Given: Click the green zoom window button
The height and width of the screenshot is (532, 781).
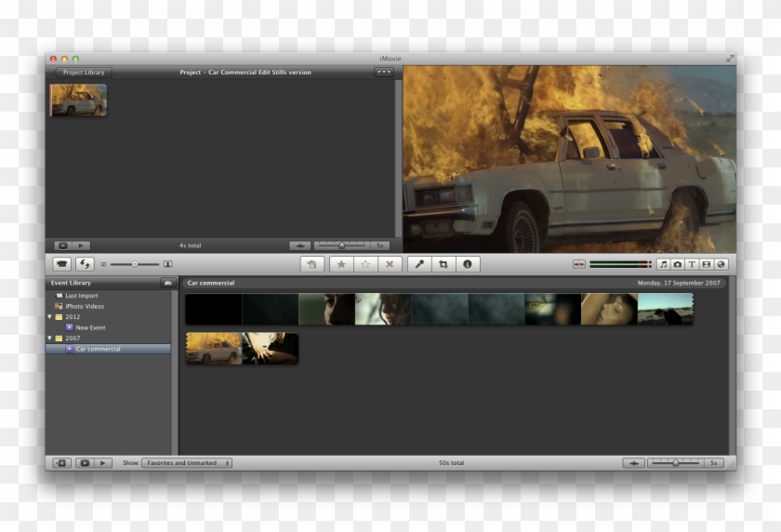Looking at the screenshot, I should (75, 59).
